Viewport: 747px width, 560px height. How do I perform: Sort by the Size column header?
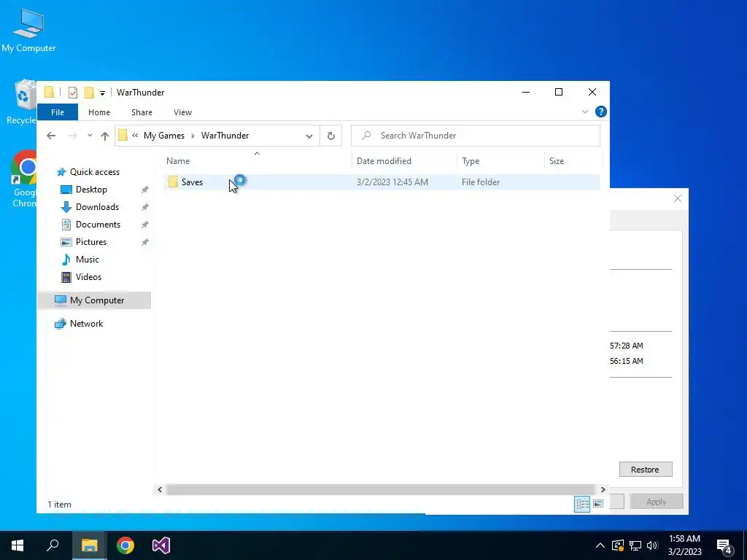573,161
